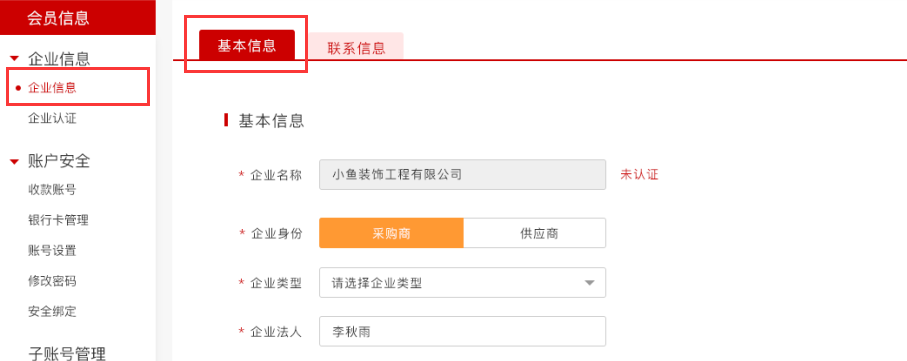
Task: Go to 修改密码 page
Action: (x=53, y=281)
